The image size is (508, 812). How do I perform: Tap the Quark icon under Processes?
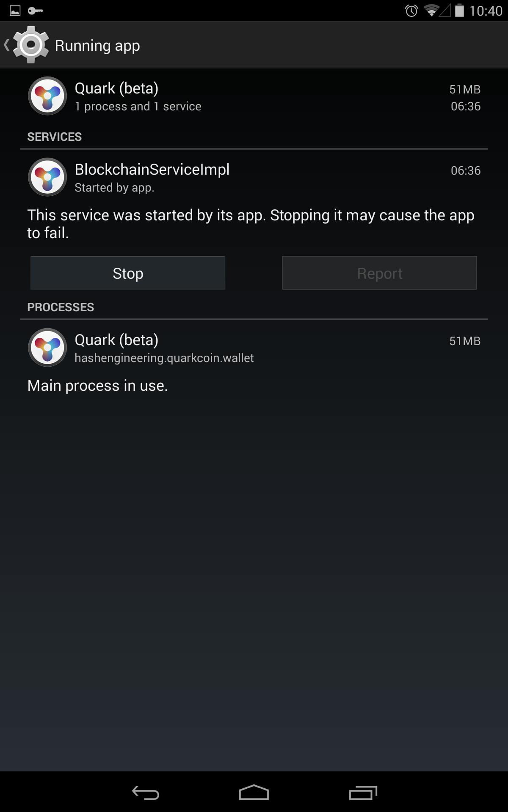(x=47, y=348)
